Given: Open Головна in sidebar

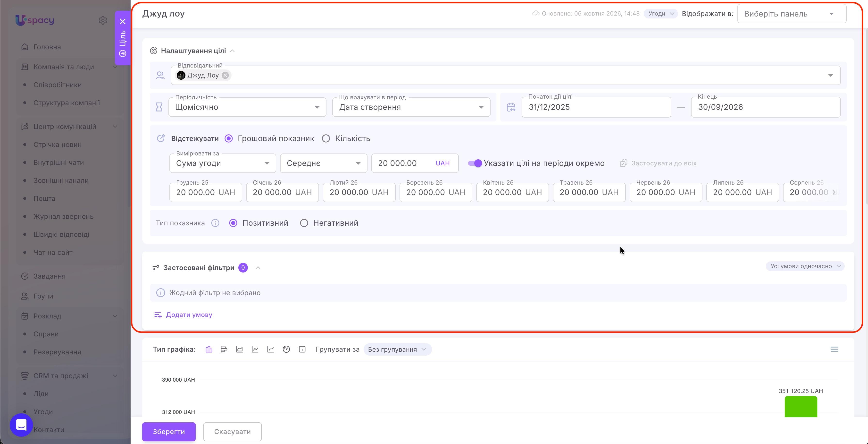Looking at the screenshot, I should coord(47,47).
